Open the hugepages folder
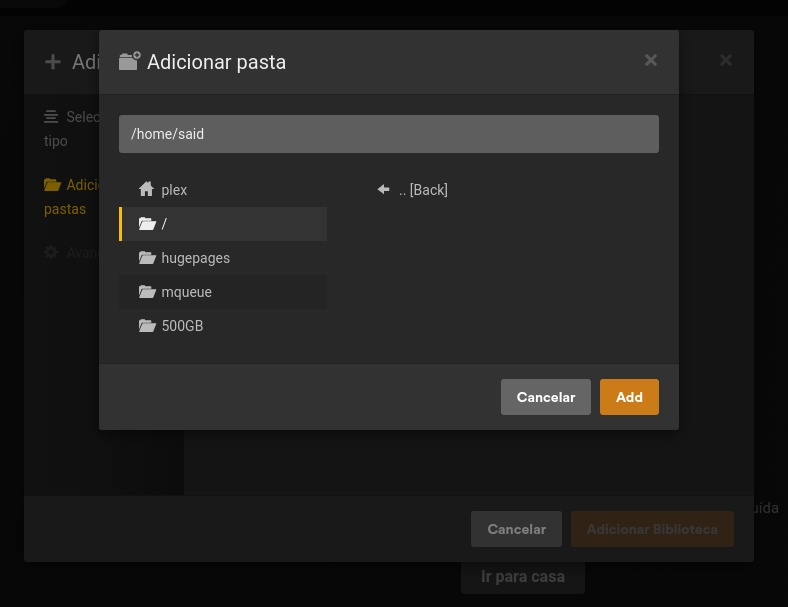This screenshot has width=788, height=607. click(223, 258)
